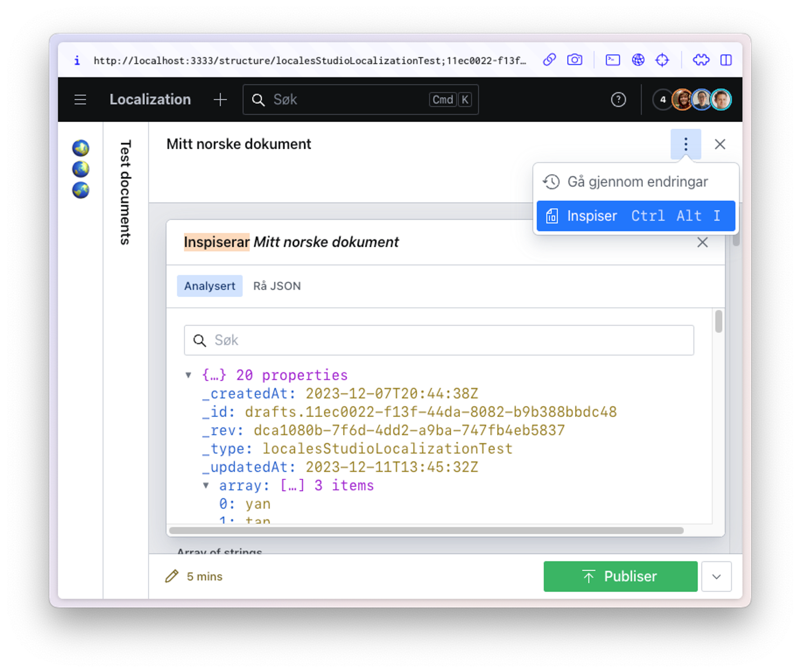Select Gå gjennom endringar menu item
The width and height of the screenshot is (800, 672).
(x=636, y=182)
